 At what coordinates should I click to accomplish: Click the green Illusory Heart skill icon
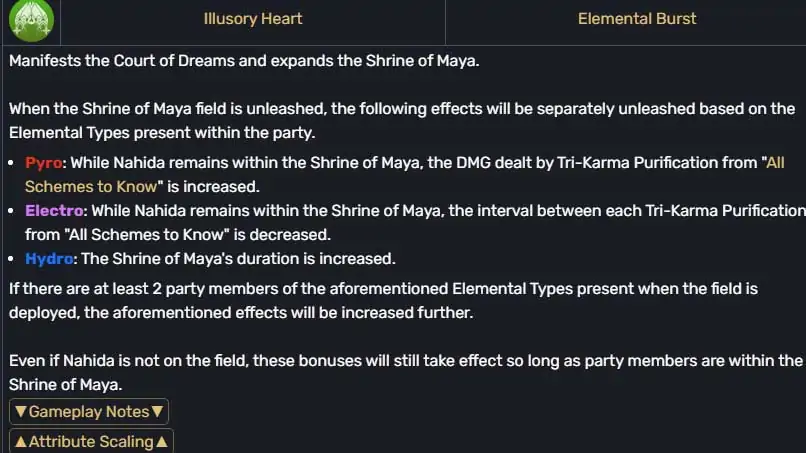tap(30, 19)
